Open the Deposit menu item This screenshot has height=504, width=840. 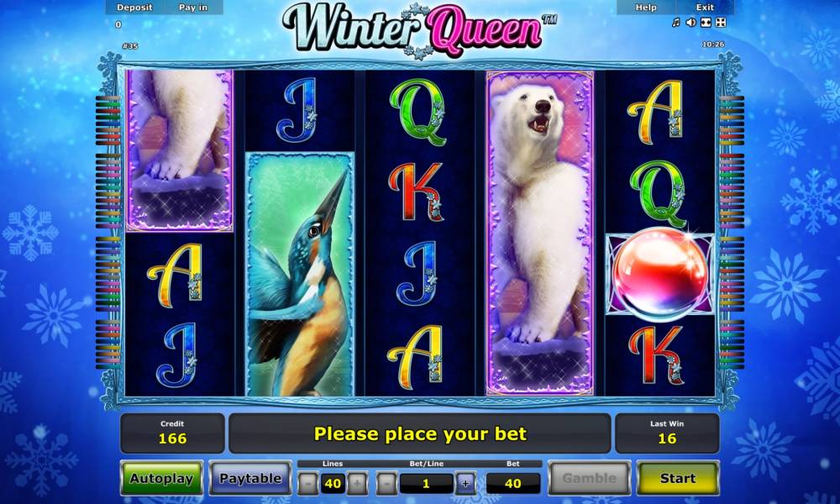pos(134,8)
